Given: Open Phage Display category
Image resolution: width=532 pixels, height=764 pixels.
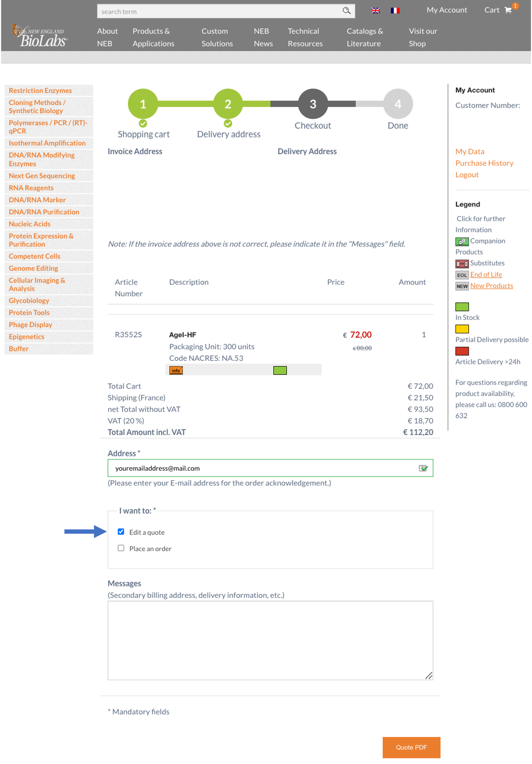Looking at the screenshot, I should (49, 324).
